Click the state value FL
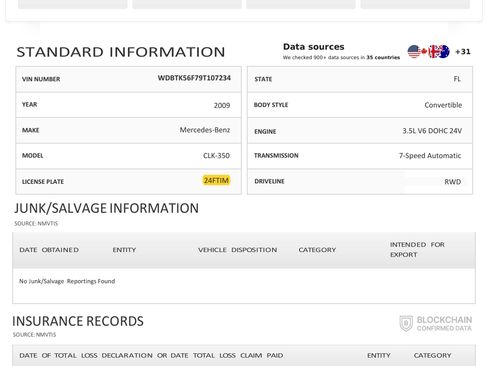The width and height of the screenshot is (488, 366). click(x=457, y=79)
